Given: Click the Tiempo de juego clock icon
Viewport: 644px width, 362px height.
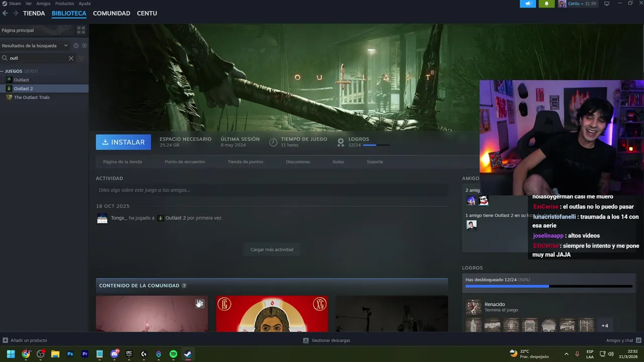Looking at the screenshot, I should 273,142.
